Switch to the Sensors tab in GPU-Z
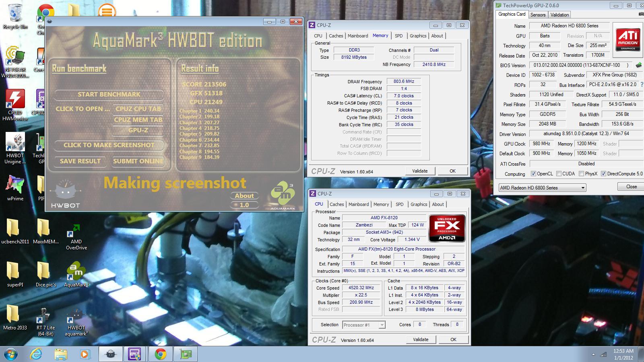This screenshot has width=644, height=362. click(538, 14)
